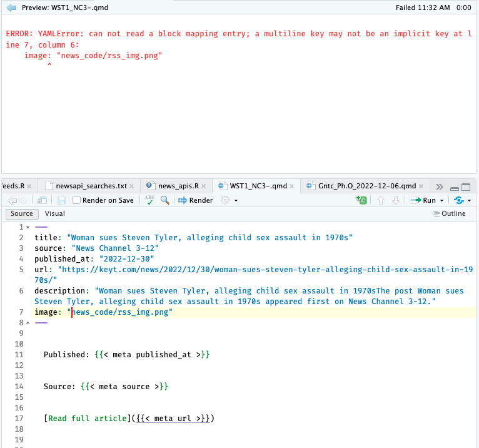Open the render settings gear dropdown
The width and height of the screenshot is (479, 448).
click(x=229, y=200)
